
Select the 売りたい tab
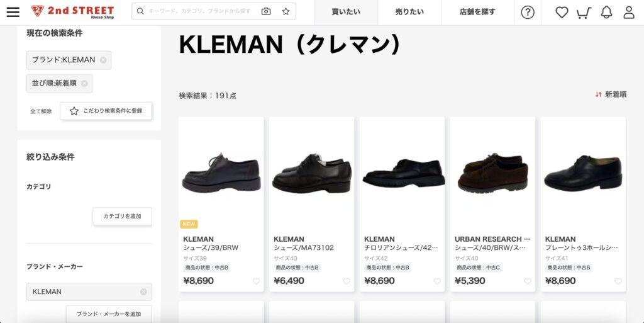[409, 13]
